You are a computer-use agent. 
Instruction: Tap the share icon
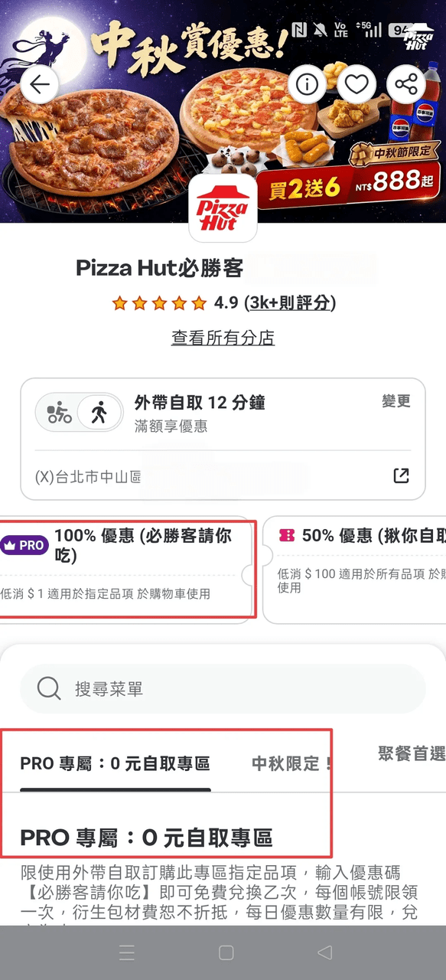pyautogui.click(x=406, y=85)
